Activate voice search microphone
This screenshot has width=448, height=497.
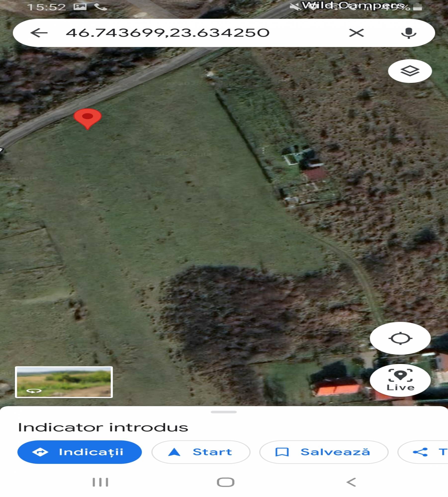click(408, 33)
